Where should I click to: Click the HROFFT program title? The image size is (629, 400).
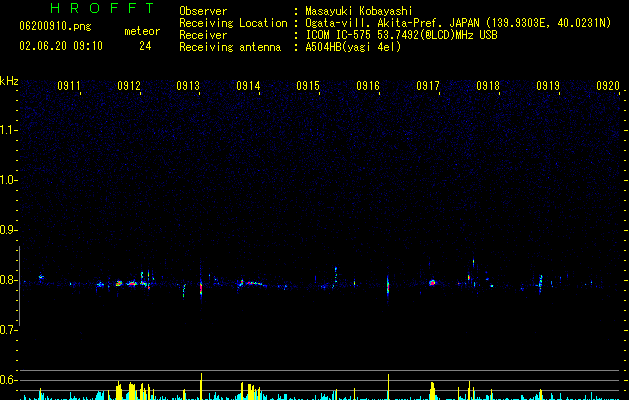[102, 8]
